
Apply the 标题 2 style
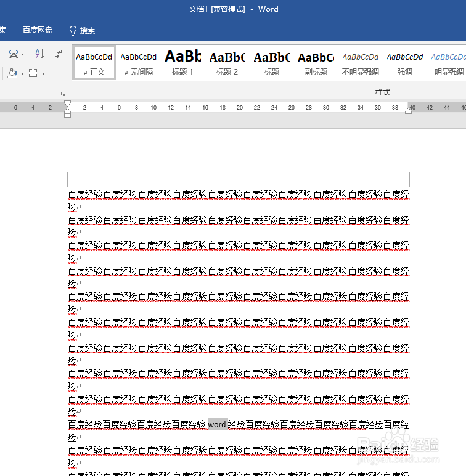point(227,63)
